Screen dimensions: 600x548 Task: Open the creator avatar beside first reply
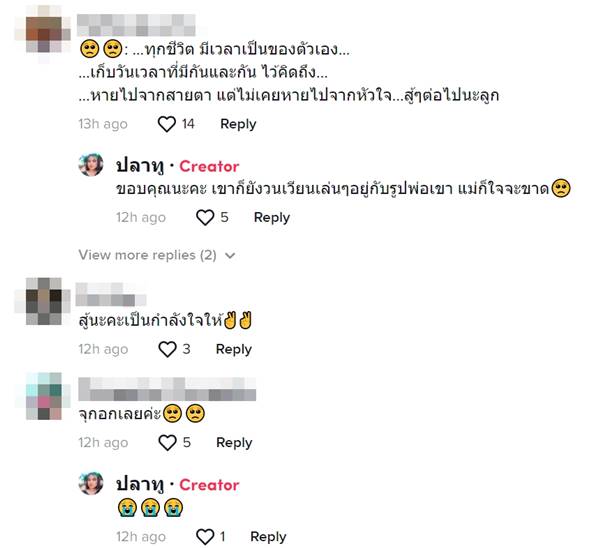91,165
